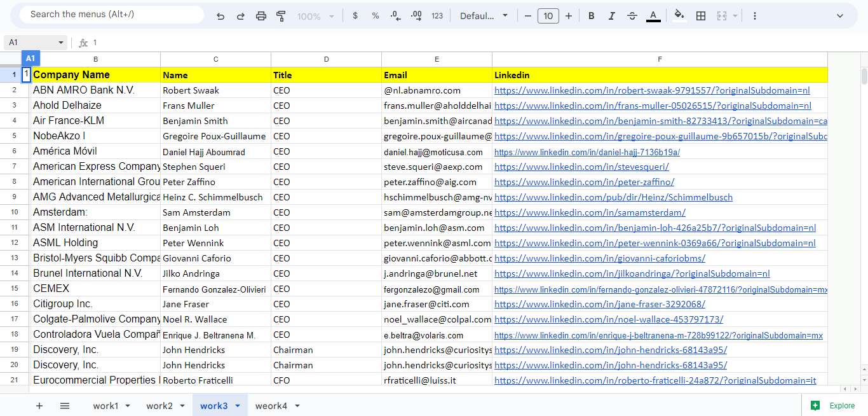Click the Explore button

click(834, 406)
